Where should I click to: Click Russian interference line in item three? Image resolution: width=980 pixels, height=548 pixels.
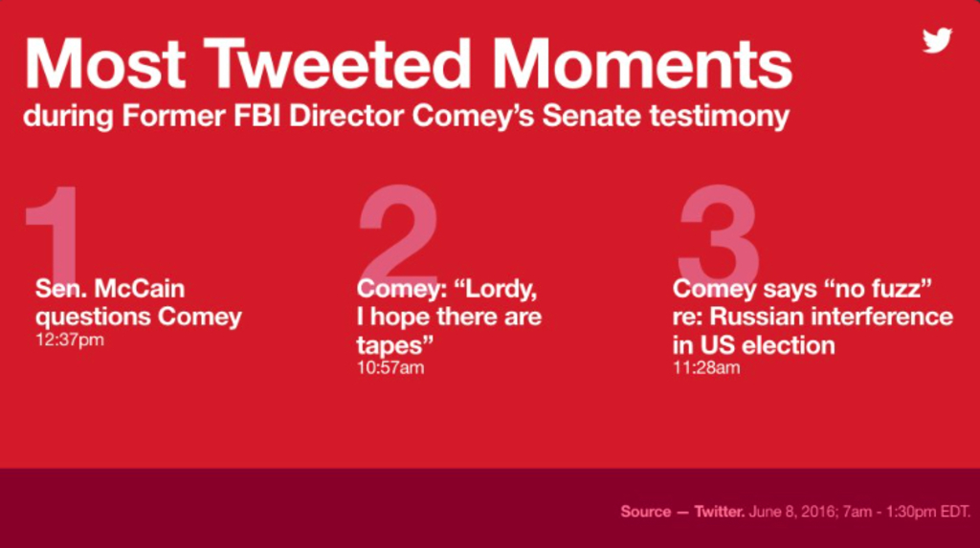(813, 317)
